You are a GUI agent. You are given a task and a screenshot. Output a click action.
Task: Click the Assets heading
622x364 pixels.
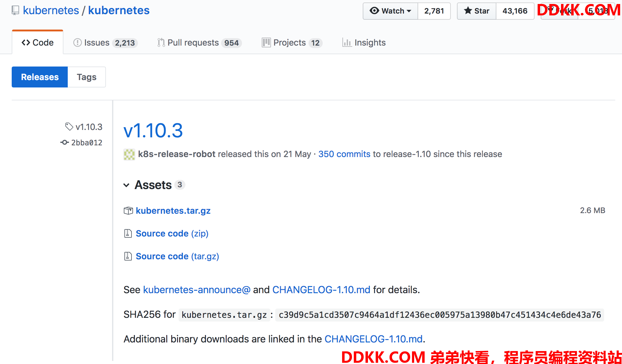coord(153,185)
